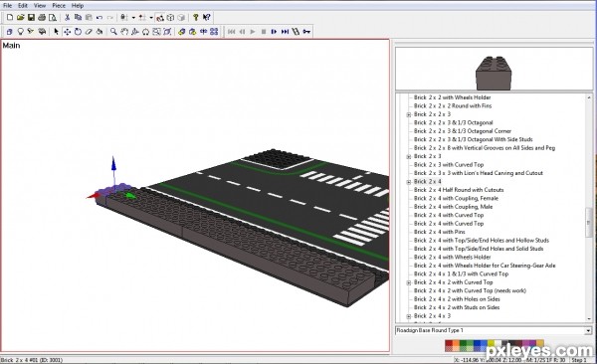Select the Zoom Region tool
597x364 pixels.
(156, 32)
